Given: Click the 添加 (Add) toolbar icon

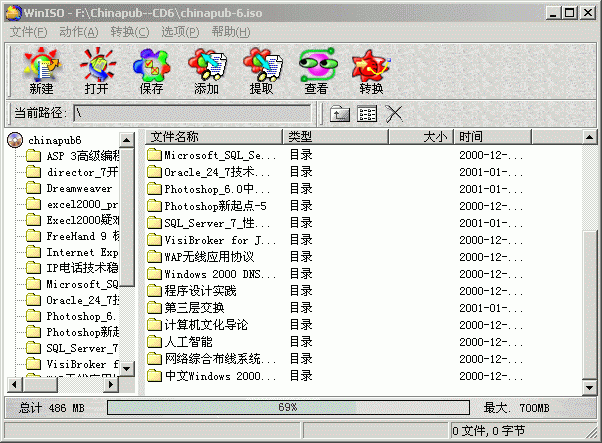Looking at the screenshot, I should pos(207,71).
